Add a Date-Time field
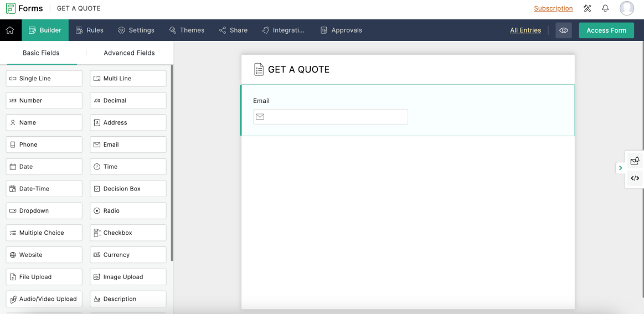This screenshot has width=644, height=314. 44,189
